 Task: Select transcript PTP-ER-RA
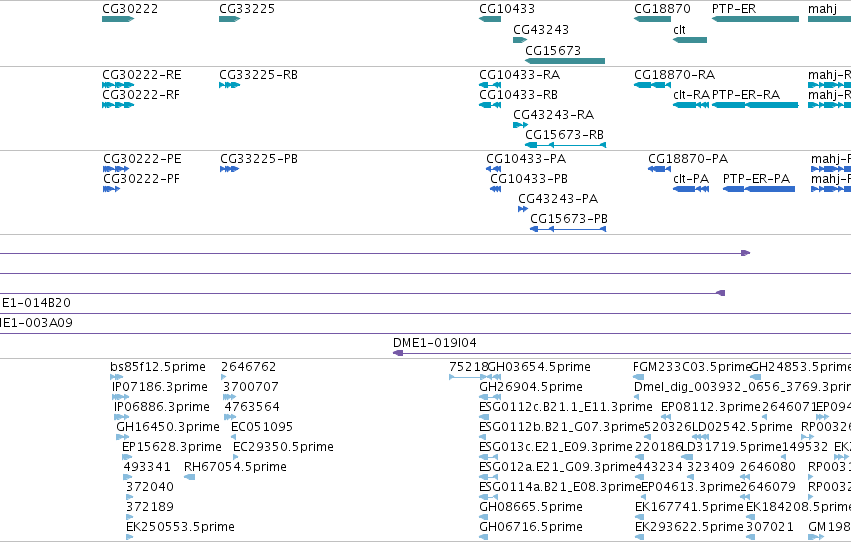pyautogui.click(x=755, y=105)
